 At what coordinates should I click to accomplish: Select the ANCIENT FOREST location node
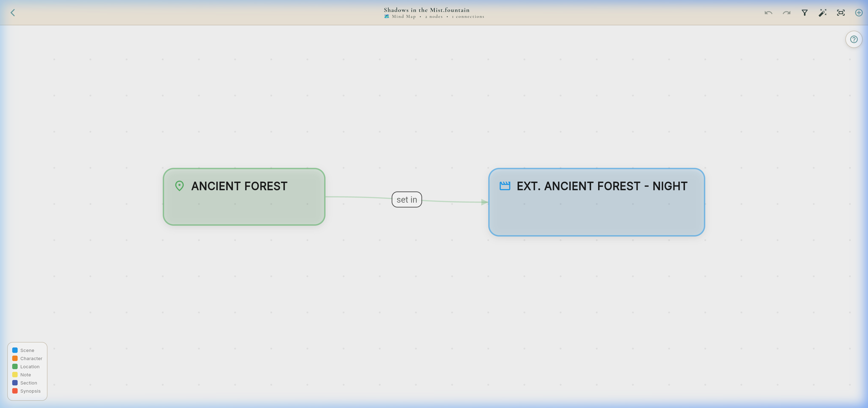pyautogui.click(x=244, y=197)
